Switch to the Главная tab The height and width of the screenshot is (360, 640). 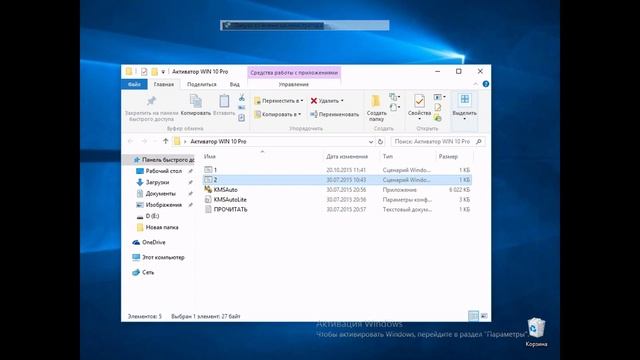(164, 84)
